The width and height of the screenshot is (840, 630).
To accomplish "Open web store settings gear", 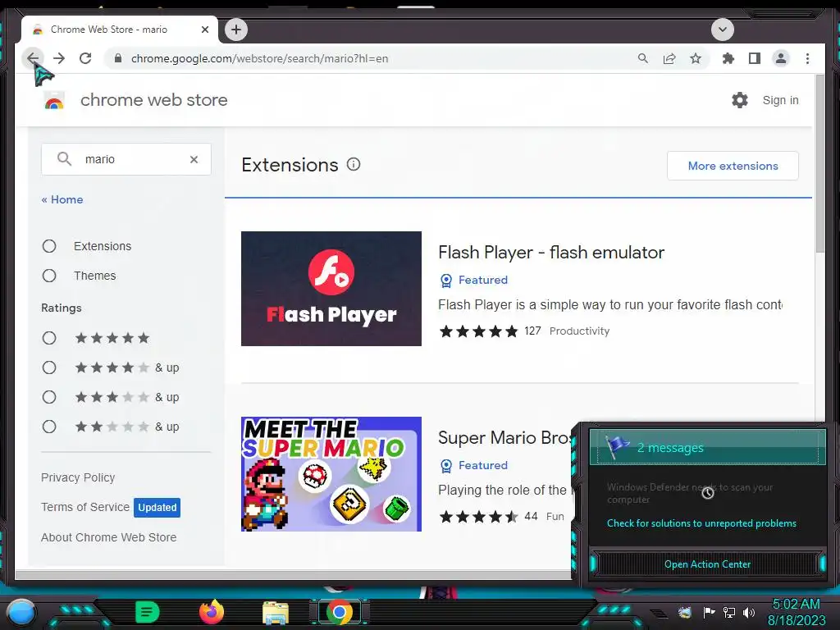I will [740, 100].
